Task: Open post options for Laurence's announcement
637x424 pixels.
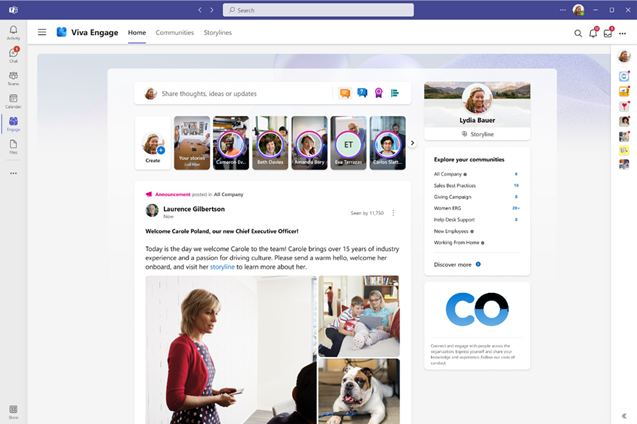Action: (393, 213)
